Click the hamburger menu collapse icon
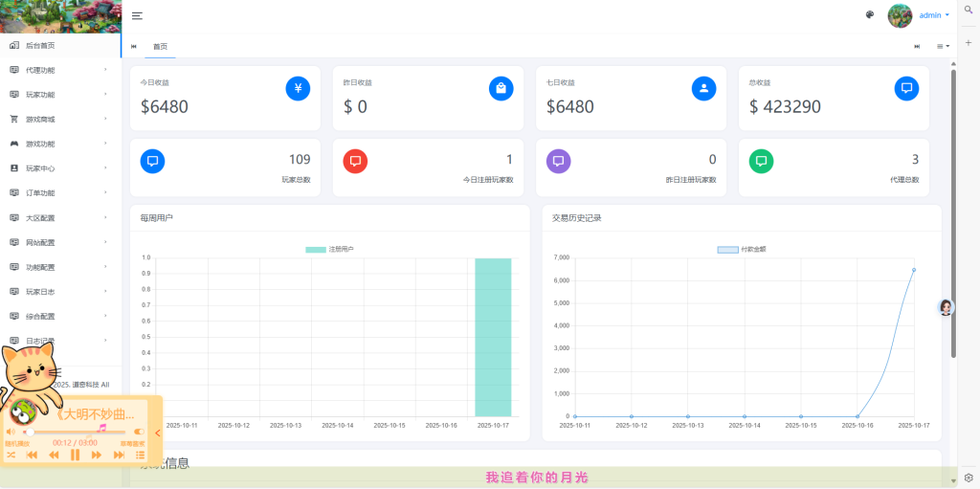 pyautogui.click(x=138, y=15)
